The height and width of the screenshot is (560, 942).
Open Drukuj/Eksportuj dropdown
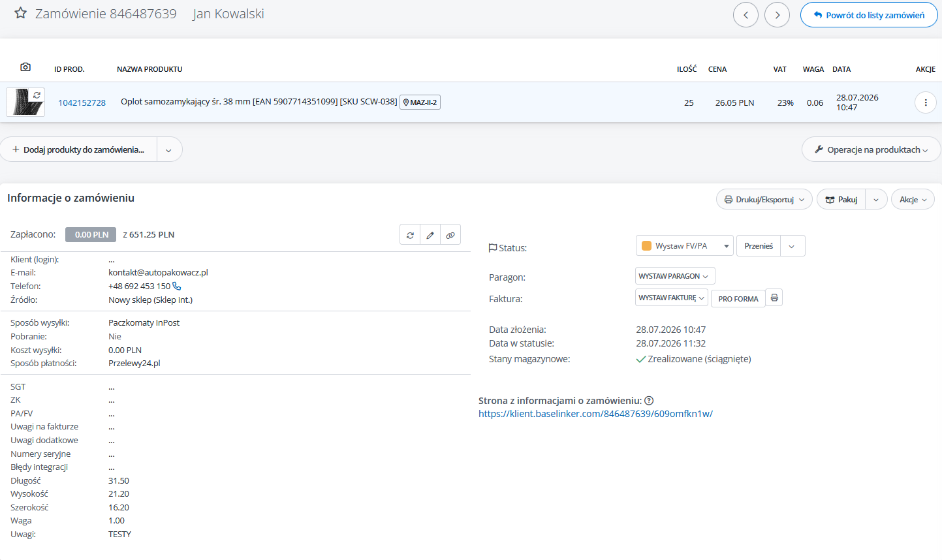764,200
